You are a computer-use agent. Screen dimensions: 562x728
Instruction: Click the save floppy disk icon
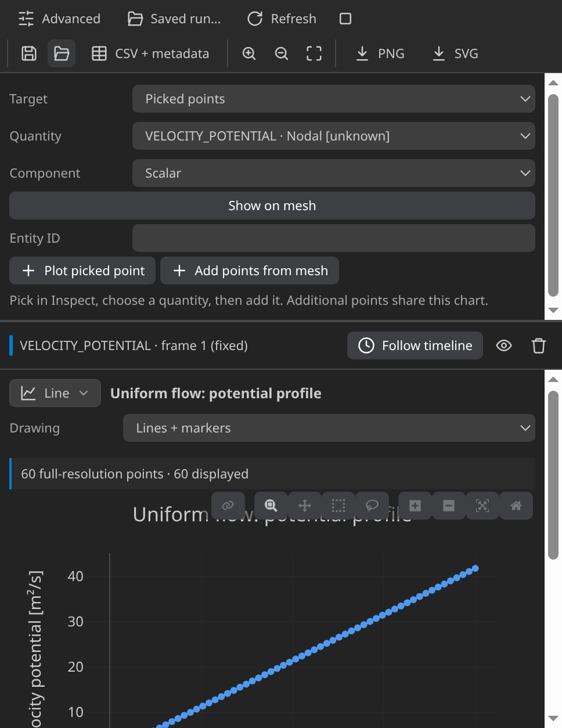(x=29, y=53)
